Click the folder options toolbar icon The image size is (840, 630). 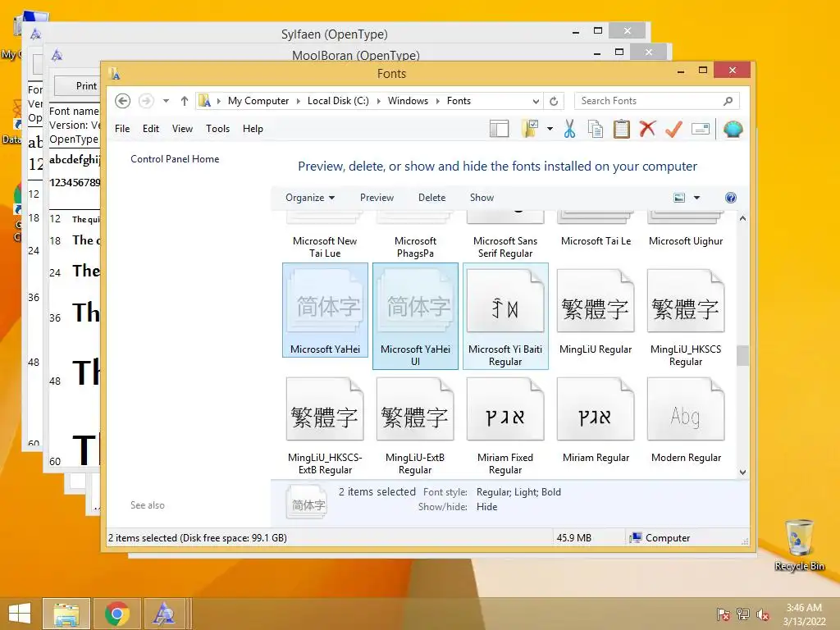[530, 129]
